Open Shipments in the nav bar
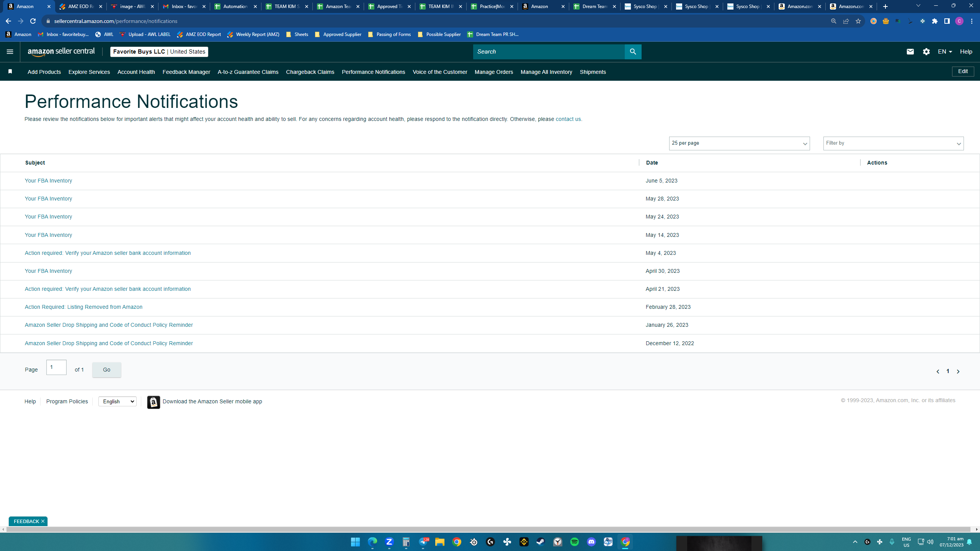The height and width of the screenshot is (551, 980). click(593, 72)
